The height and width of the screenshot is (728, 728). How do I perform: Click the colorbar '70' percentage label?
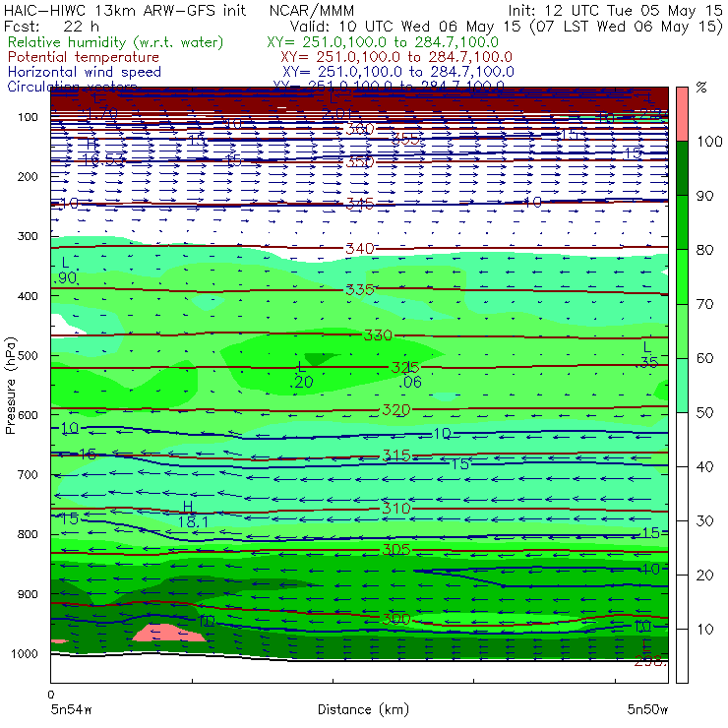704,304
